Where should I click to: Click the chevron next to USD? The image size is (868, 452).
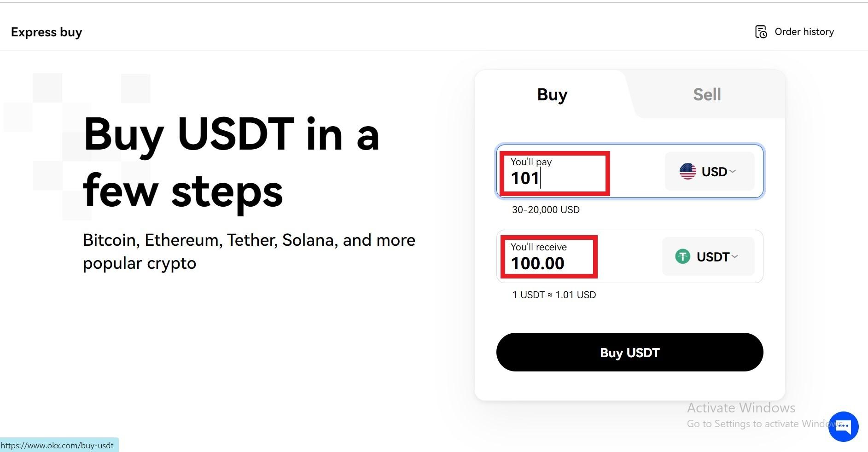click(733, 171)
